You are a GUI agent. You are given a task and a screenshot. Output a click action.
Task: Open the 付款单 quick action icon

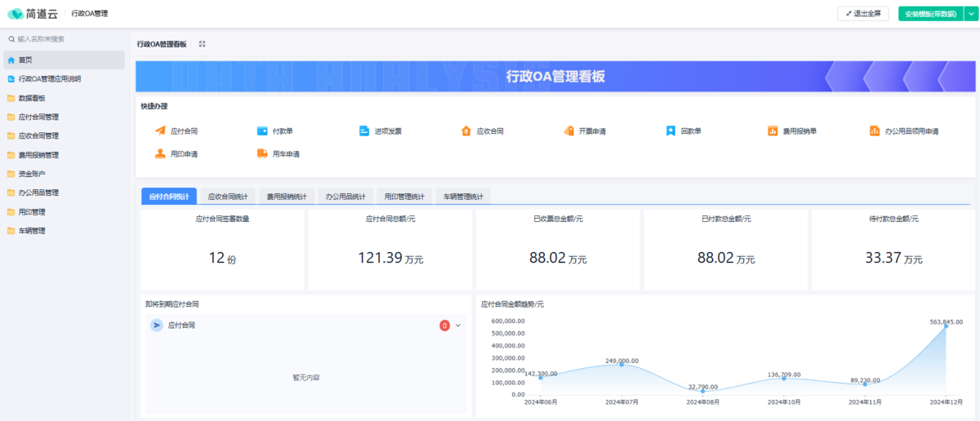262,131
